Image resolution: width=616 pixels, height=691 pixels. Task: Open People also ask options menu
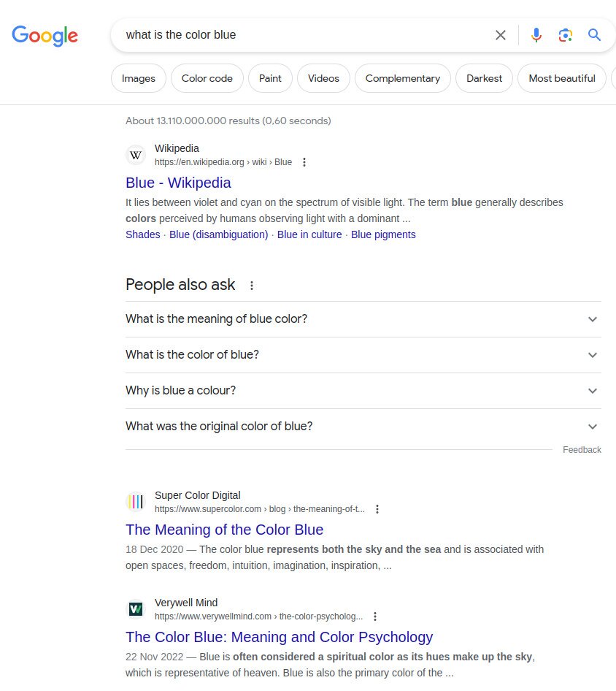click(251, 286)
